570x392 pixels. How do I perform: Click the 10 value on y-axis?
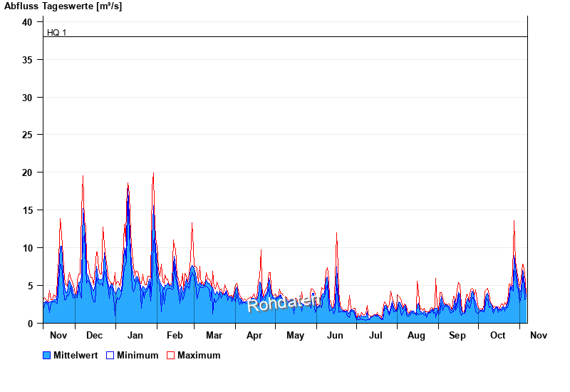coord(27,248)
